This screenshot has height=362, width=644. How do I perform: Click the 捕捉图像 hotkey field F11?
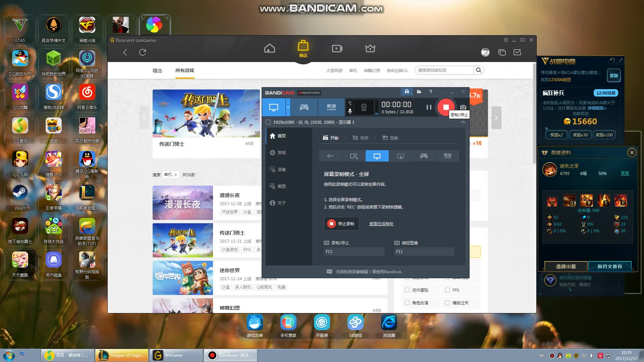pyautogui.click(x=424, y=251)
